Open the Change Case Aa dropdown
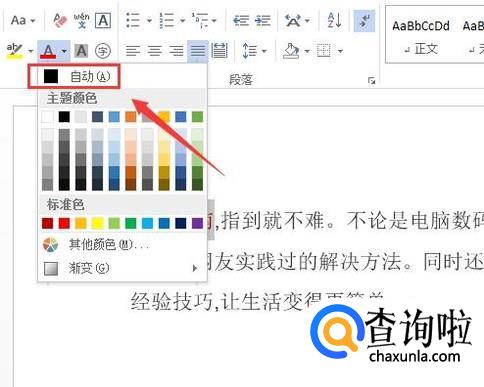Screen dimensions: 484x387 (23, 20)
